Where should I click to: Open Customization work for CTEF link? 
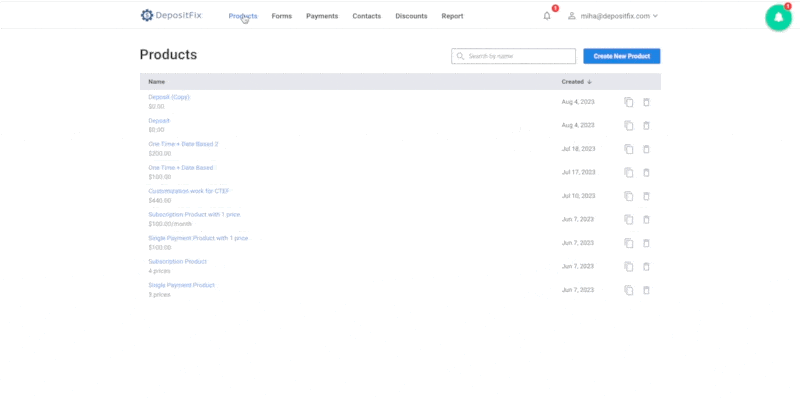189,191
